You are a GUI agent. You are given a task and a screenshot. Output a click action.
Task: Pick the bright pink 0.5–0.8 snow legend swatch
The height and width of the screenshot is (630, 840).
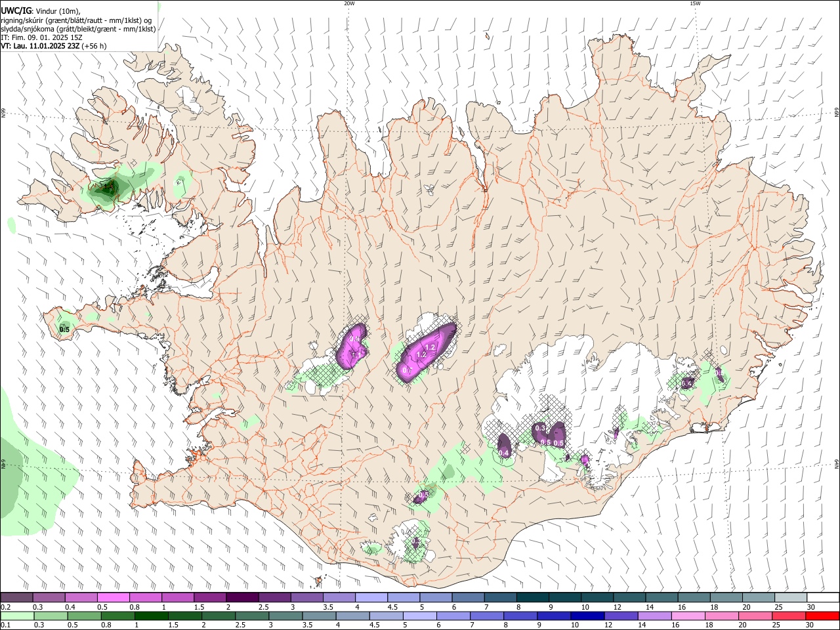coord(113,597)
